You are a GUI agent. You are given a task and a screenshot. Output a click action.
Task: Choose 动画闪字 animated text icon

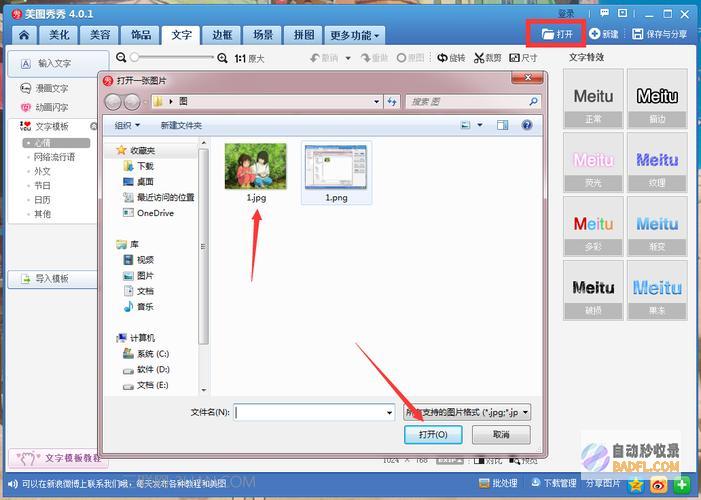click(x=26, y=107)
